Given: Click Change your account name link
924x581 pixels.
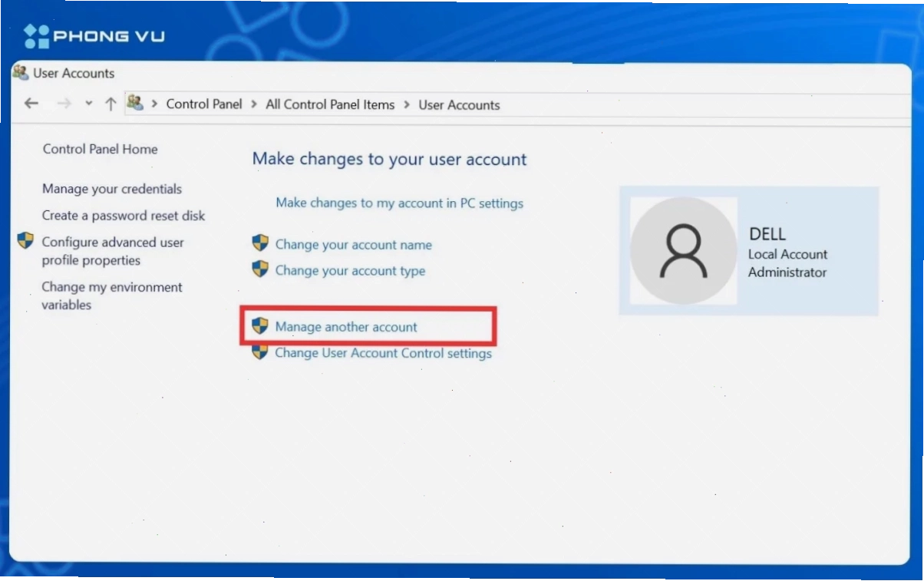Looking at the screenshot, I should (354, 245).
